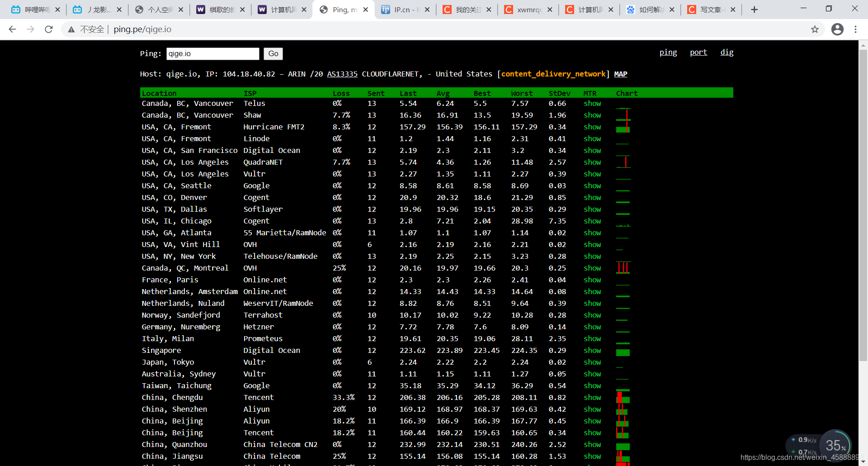Image resolution: width=868 pixels, height=466 pixels.
Task: Focus the Ping host input field
Action: (212, 54)
